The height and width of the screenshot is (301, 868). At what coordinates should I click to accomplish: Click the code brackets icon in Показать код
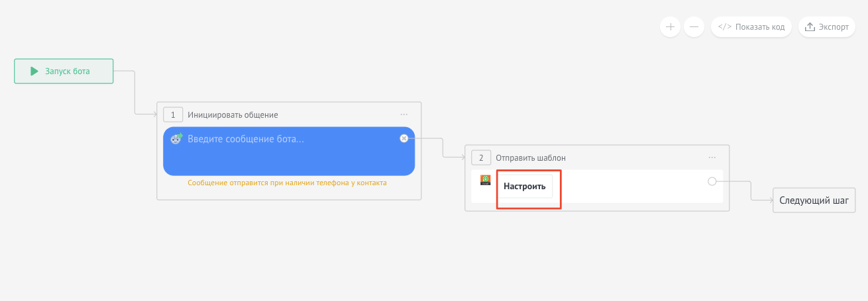pos(725,27)
